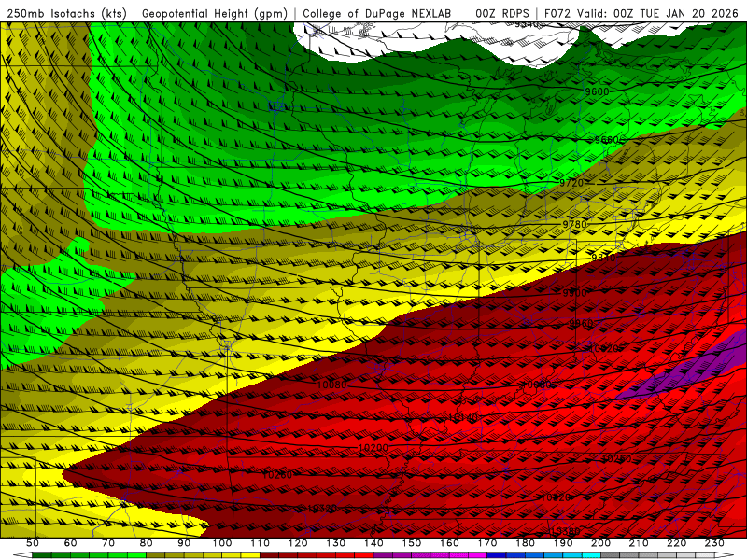This screenshot has height=560, width=747.
Task: Click the brightest magenta swatch in the color bar
Action: pos(477,555)
